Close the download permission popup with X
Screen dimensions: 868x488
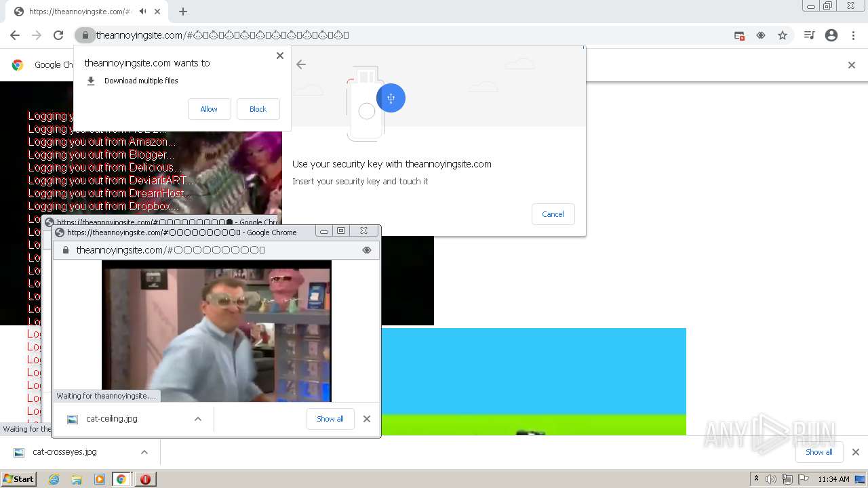pyautogui.click(x=280, y=56)
